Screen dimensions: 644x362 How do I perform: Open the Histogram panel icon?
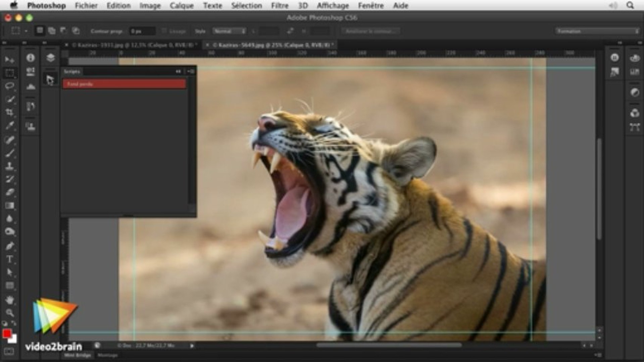tap(31, 86)
